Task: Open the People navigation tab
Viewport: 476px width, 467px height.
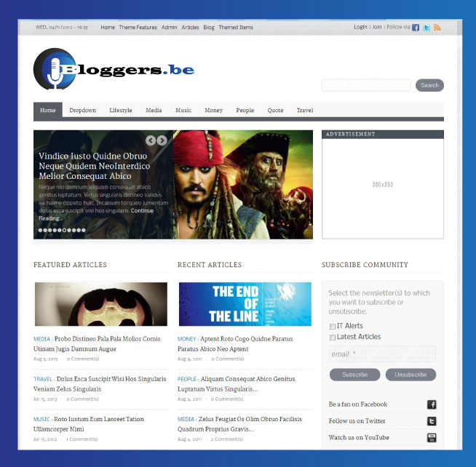Action: coord(245,111)
